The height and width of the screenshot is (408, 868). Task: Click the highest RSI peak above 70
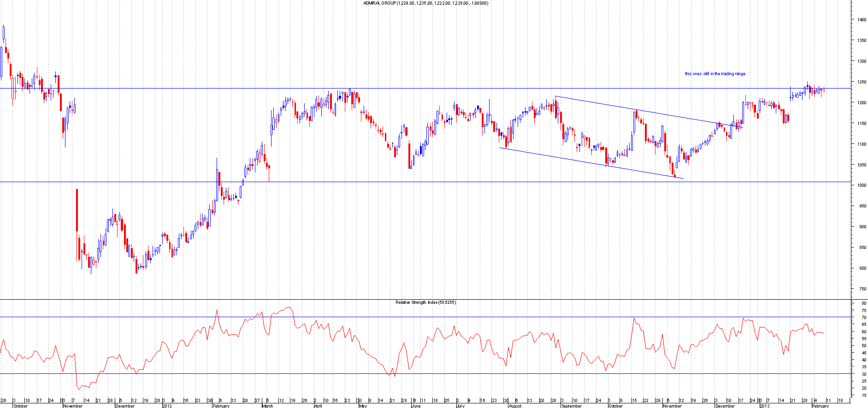click(x=289, y=307)
